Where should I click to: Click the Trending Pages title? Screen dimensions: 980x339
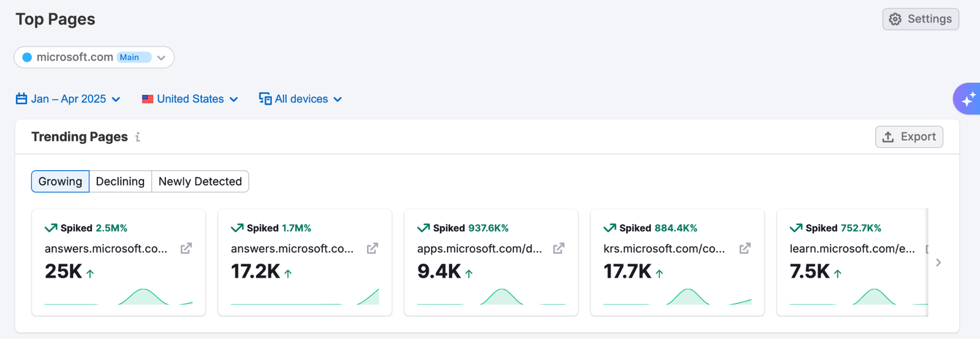tap(80, 137)
